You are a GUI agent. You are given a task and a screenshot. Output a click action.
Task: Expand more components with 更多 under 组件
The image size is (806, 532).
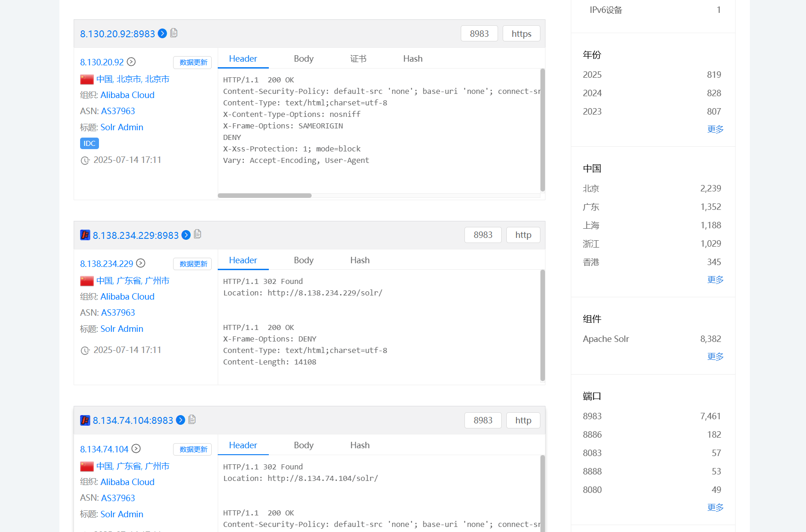pos(715,357)
